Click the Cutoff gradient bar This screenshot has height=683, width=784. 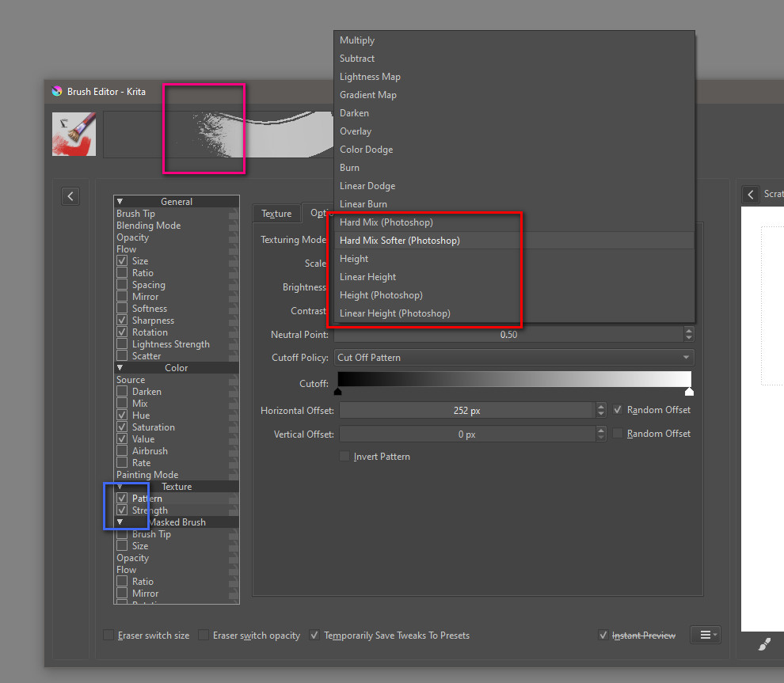(x=515, y=379)
